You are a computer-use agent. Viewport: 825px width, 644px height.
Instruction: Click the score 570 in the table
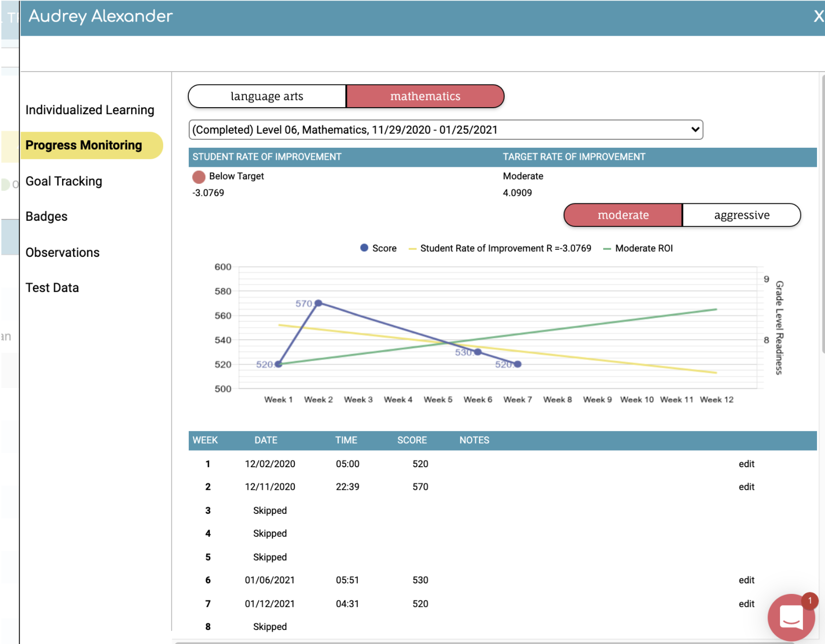tap(421, 487)
